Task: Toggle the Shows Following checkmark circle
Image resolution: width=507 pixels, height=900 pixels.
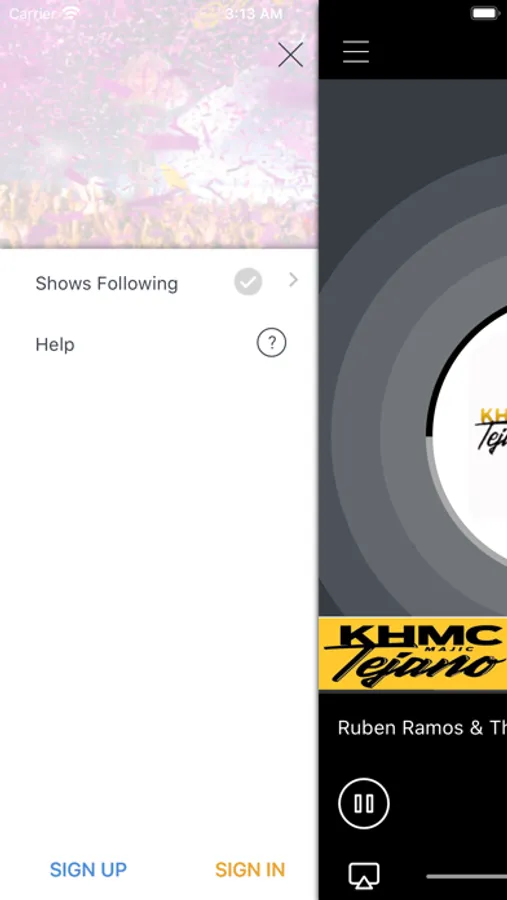Action: tap(248, 282)
